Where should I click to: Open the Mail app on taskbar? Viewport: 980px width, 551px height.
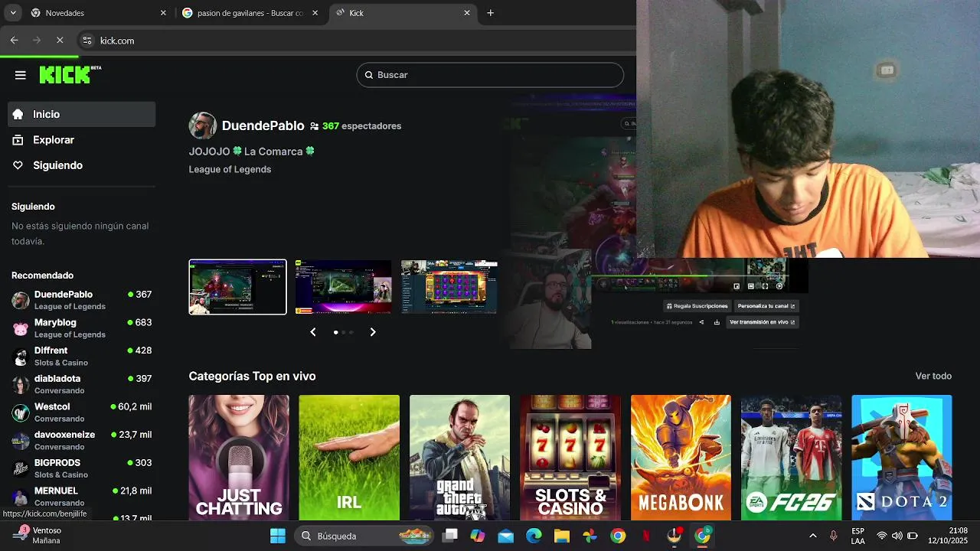tap(506, 536)
